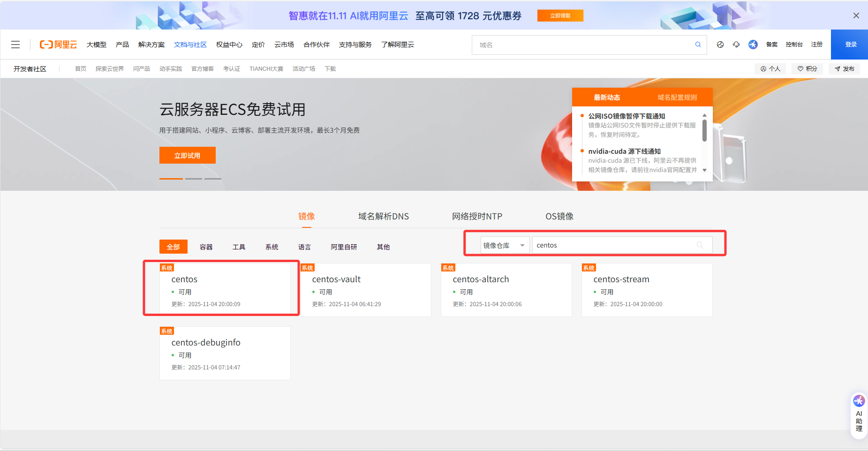Image resolution: width=868 pixels, height=451 pixels.
Task: Select the third banner carousel indicator
Action: (x=213, y=179)
